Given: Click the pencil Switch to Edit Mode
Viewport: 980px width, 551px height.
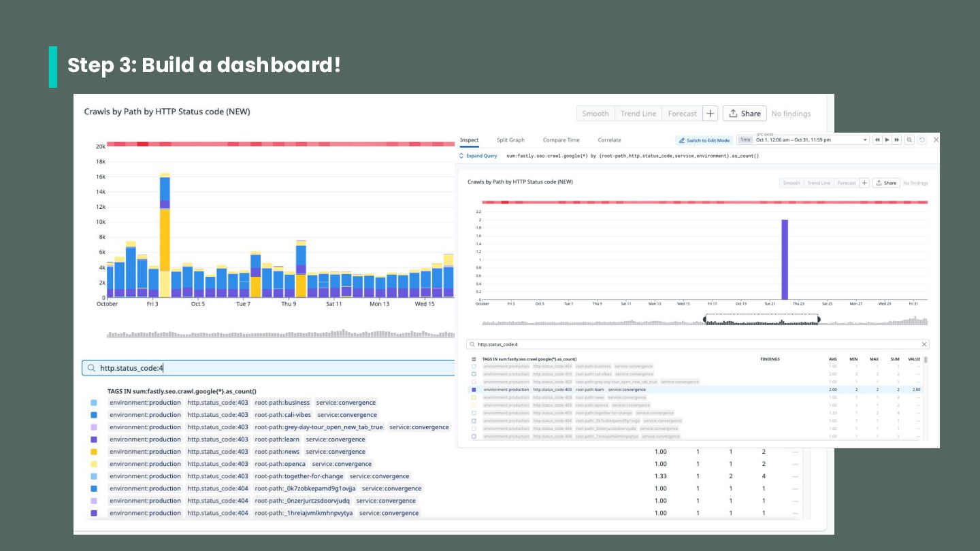Looking at the screenshot, I should [x=704, y=140].
